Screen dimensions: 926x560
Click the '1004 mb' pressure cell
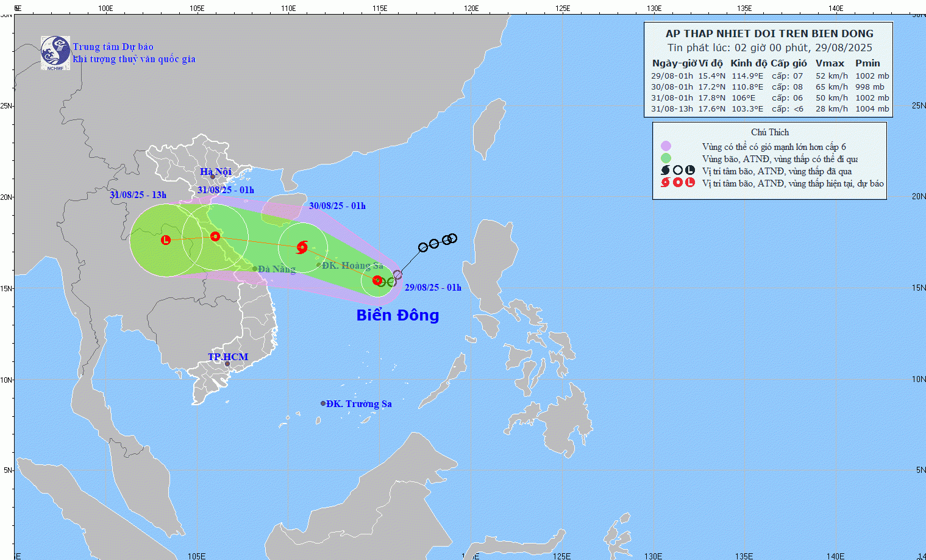pos(872,109)
